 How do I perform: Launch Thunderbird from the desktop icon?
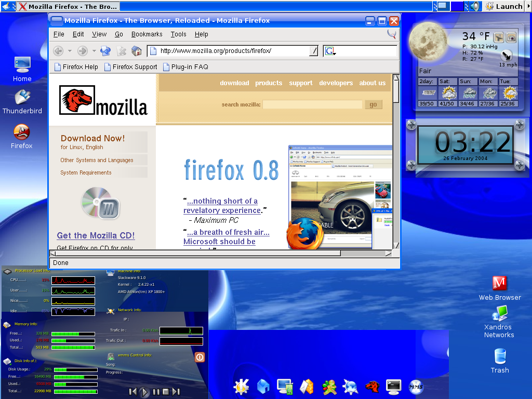tap(22, 101)
